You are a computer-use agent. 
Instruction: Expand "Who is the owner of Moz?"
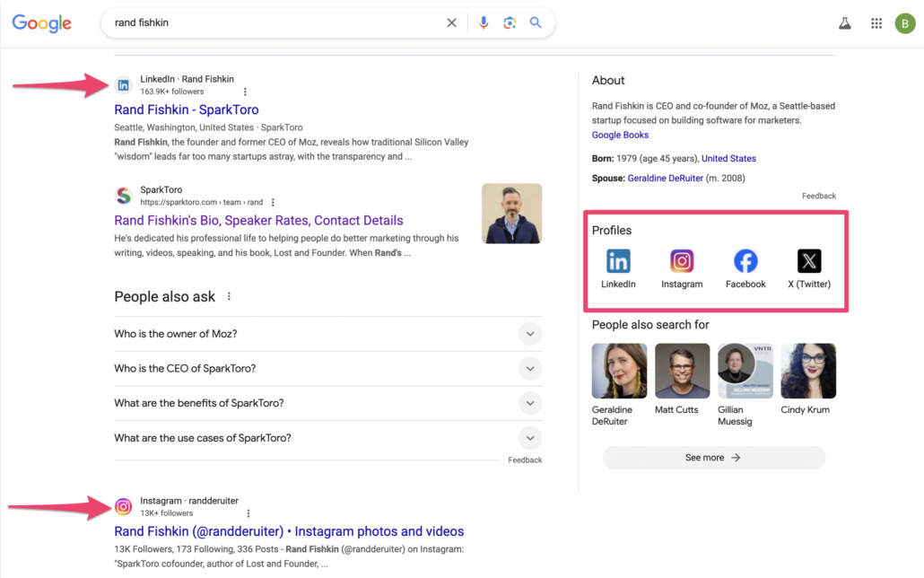pos(530,334)
